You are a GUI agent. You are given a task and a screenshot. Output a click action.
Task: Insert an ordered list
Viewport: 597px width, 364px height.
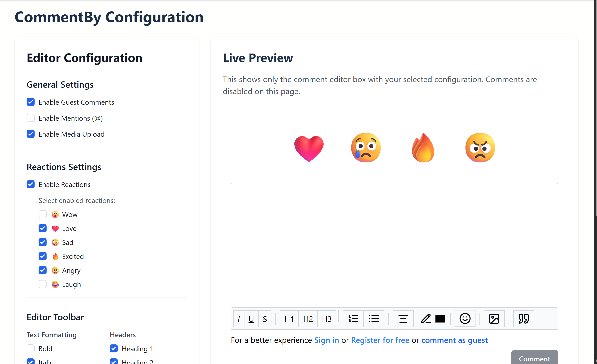pyautogui.click(x=353, y=319)
